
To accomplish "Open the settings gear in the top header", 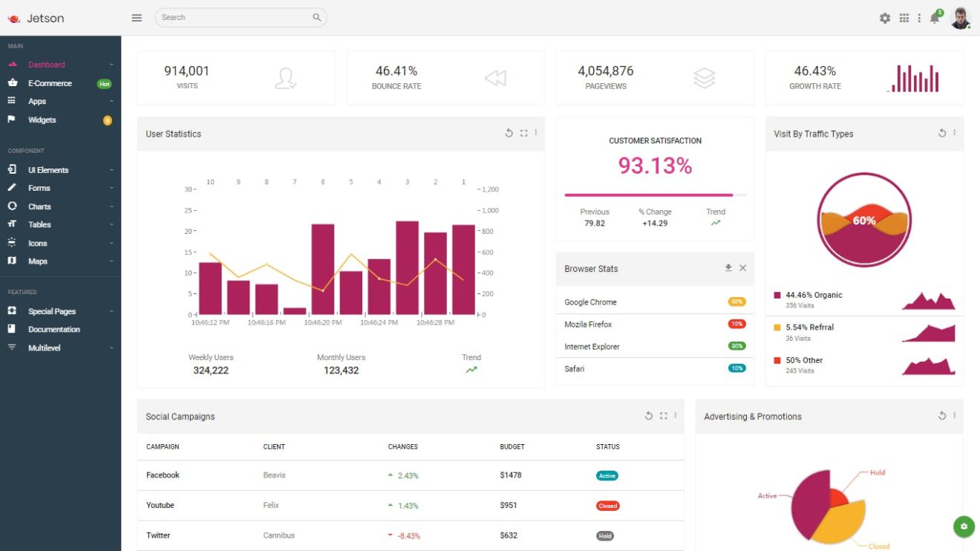I will coord(885,17).
